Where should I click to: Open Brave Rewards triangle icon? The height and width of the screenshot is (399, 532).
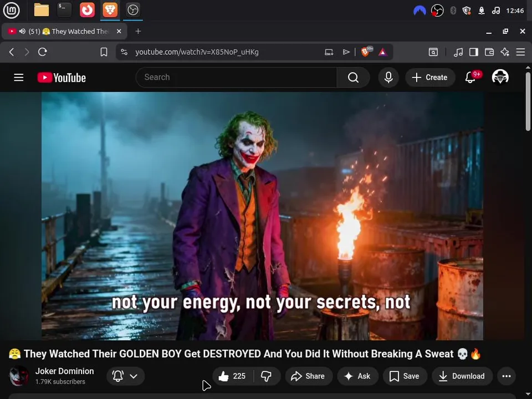coord(383,52)
